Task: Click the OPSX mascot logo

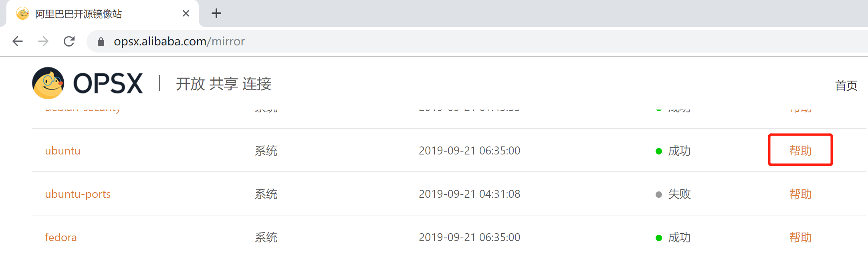Action: pyautogui.click(x=48, y=83)
